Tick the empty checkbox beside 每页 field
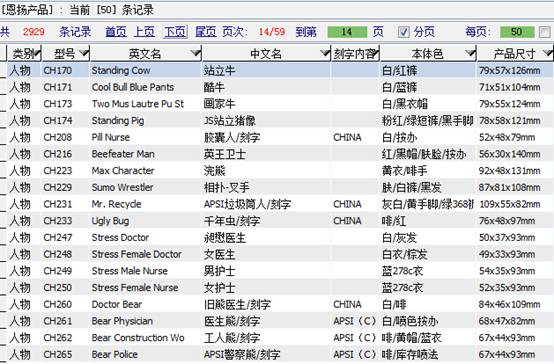The image size is (554, 364). pyautogui.click(x=544, y=32)
